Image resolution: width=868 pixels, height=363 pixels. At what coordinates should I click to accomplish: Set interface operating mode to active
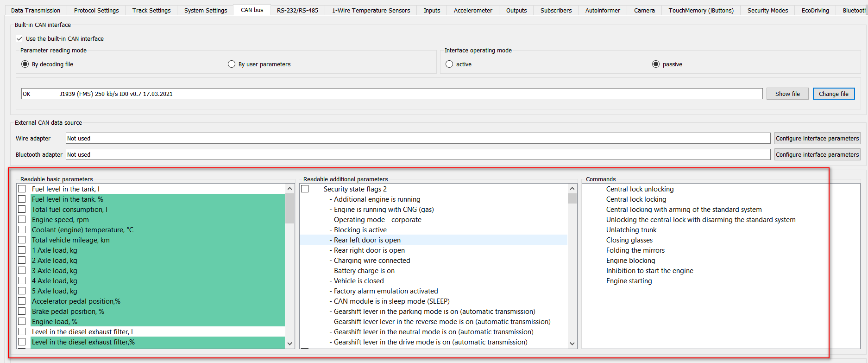point(449,64)
